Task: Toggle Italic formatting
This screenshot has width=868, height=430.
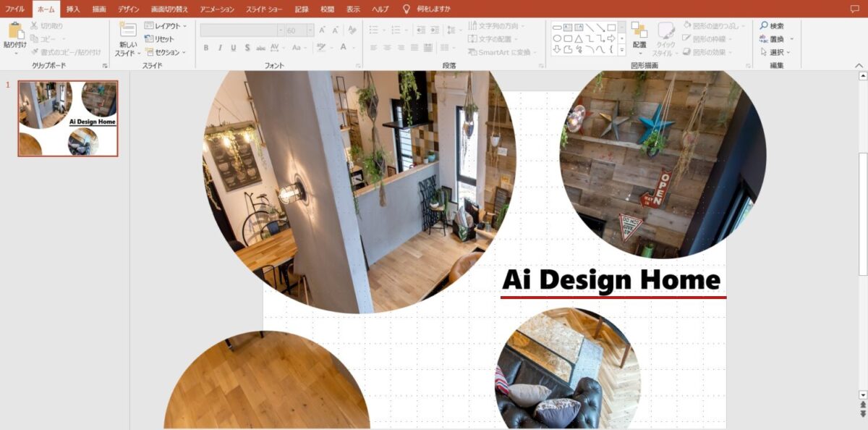Action: (x=220, y=48)
